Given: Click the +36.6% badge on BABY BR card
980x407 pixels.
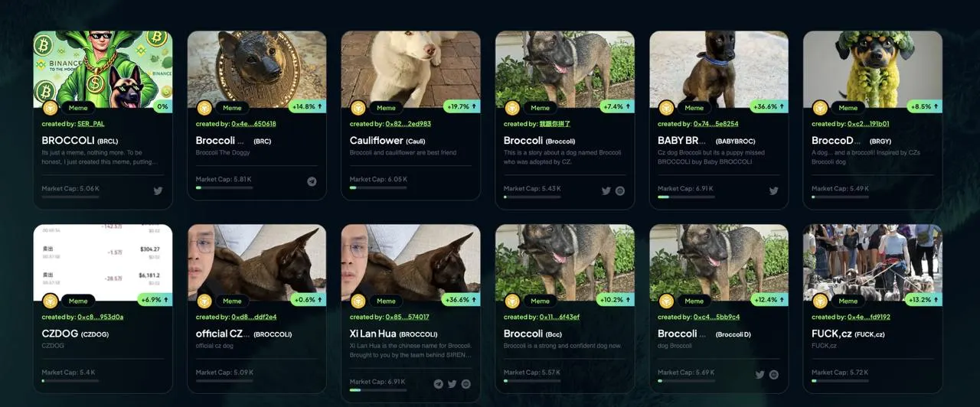Looking at the screenshot, I should pyautogui.click(x=769, y=107).
